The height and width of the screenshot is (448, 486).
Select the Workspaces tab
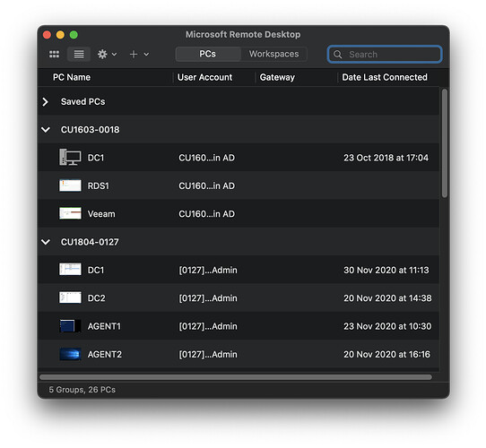point(274,54)
